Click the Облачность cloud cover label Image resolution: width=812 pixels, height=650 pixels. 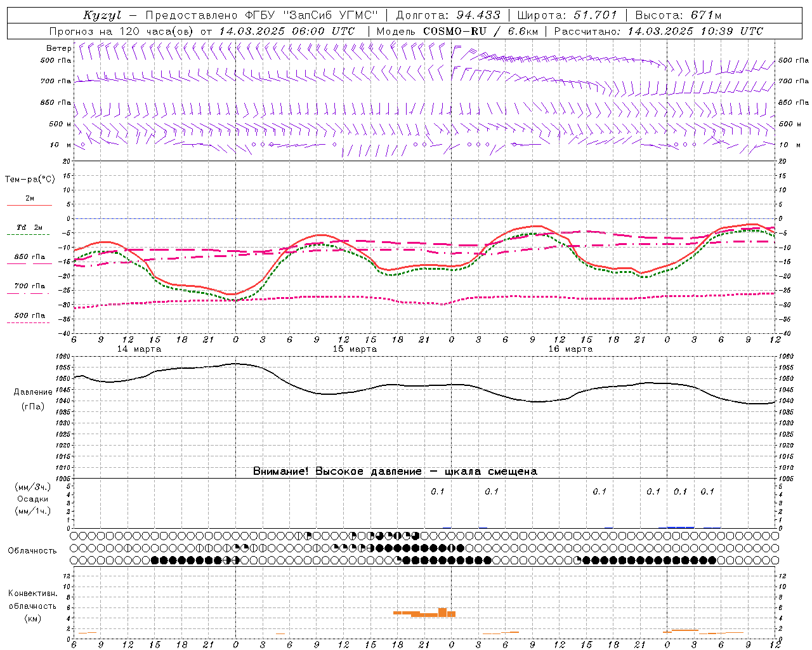pos(32,550)
